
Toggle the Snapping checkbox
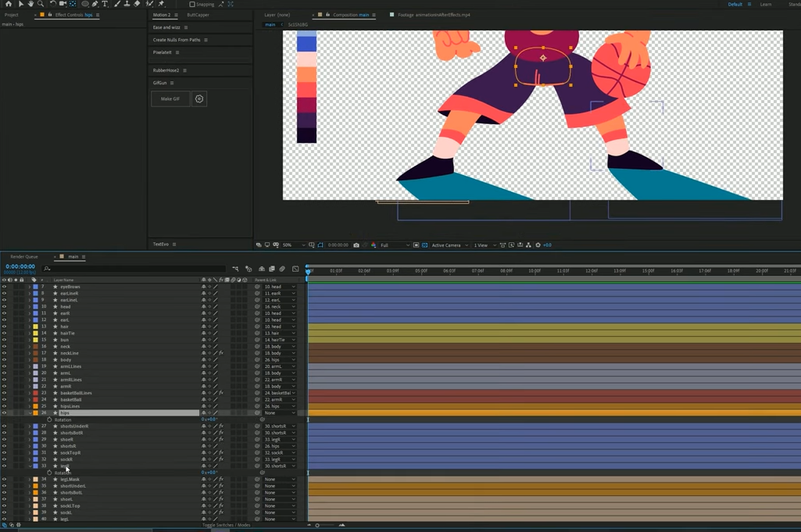pyautogui.click(x=192, y=4)
